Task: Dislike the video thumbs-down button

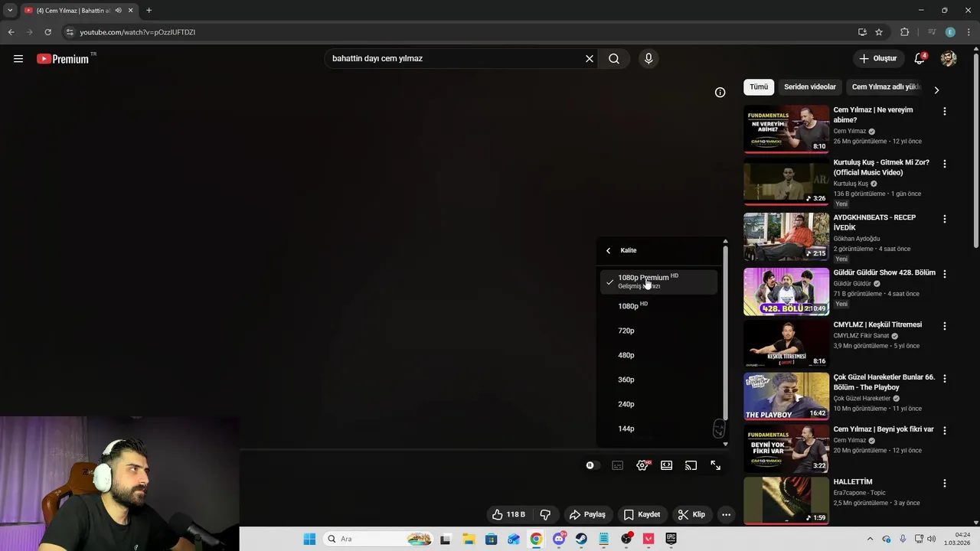Action: (546, 514)
